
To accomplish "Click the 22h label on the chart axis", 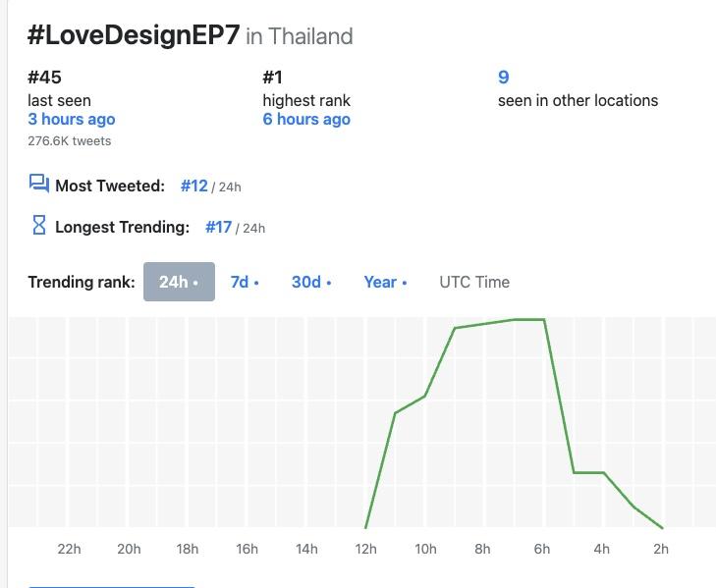I will pyautogui.click(x=69, y=549).
